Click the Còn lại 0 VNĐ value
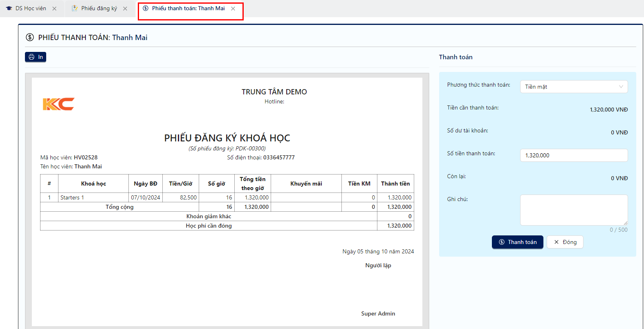 [x=619, y=178]
